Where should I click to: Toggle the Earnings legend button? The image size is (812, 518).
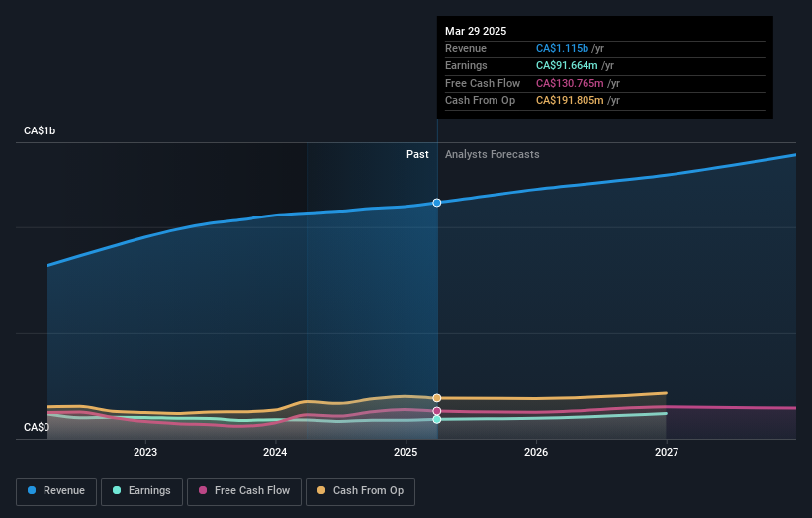pyautogui.click(x=141, y=491)
